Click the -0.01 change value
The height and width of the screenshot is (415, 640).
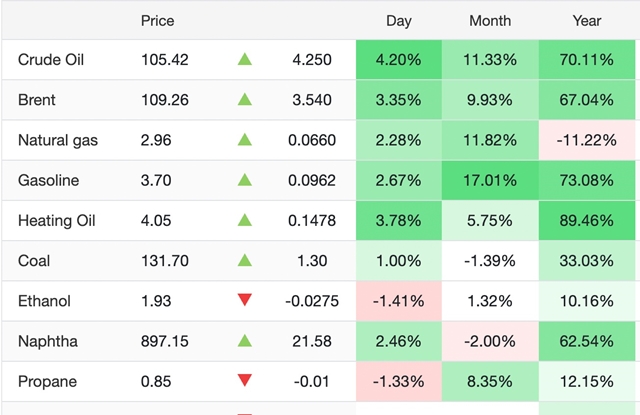[x=312, y=382]
